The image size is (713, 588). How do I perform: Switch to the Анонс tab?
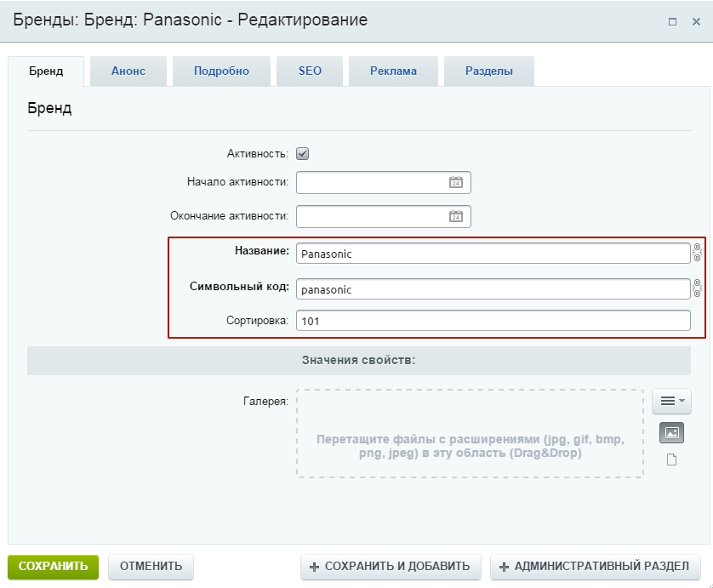128,71
